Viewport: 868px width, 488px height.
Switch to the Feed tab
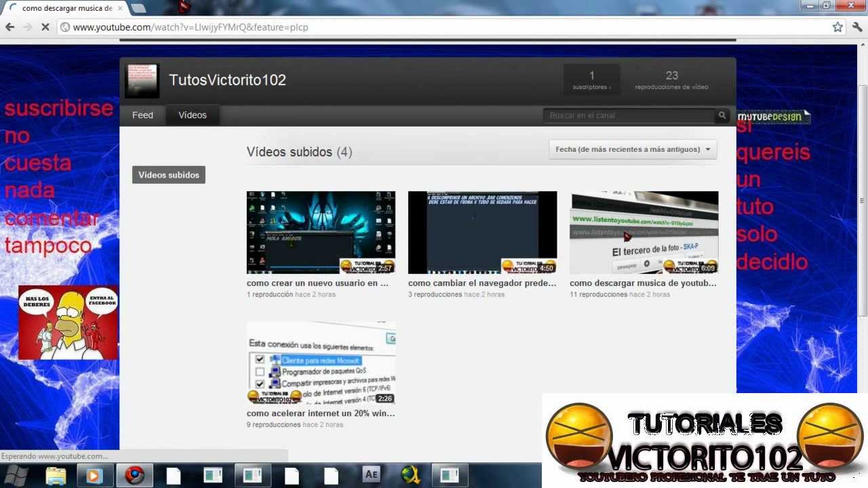(142, 115)
